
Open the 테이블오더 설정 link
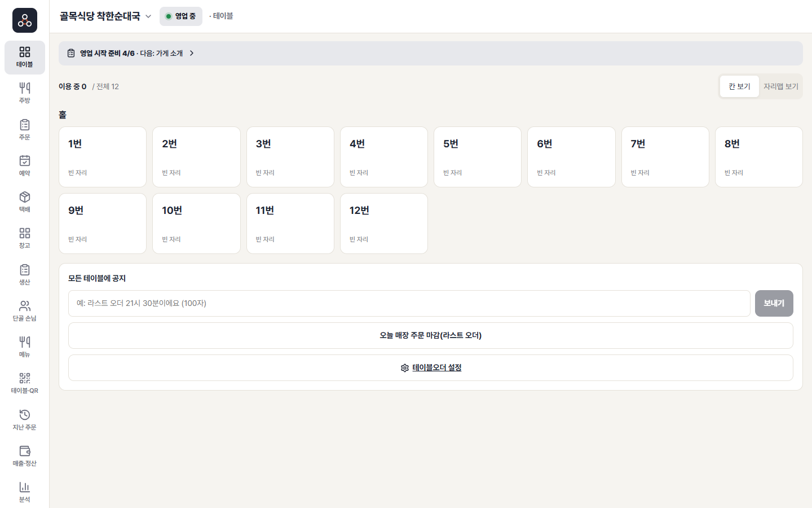[x=437, y=367]
